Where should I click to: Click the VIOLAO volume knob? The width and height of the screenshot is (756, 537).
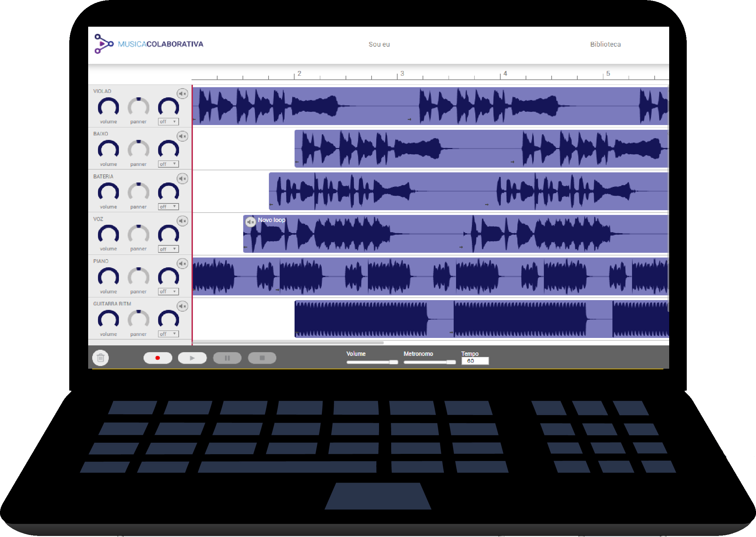click(x=108, y=107)
